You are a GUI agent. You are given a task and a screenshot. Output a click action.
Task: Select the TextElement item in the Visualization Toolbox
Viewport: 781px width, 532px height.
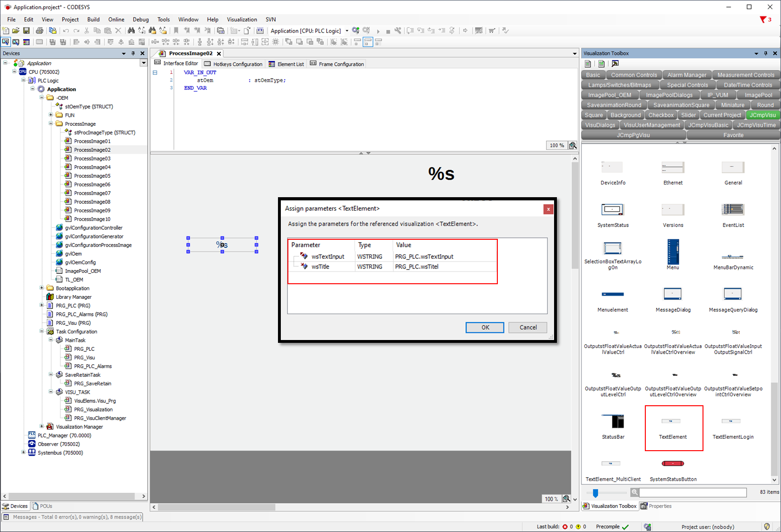673,427
